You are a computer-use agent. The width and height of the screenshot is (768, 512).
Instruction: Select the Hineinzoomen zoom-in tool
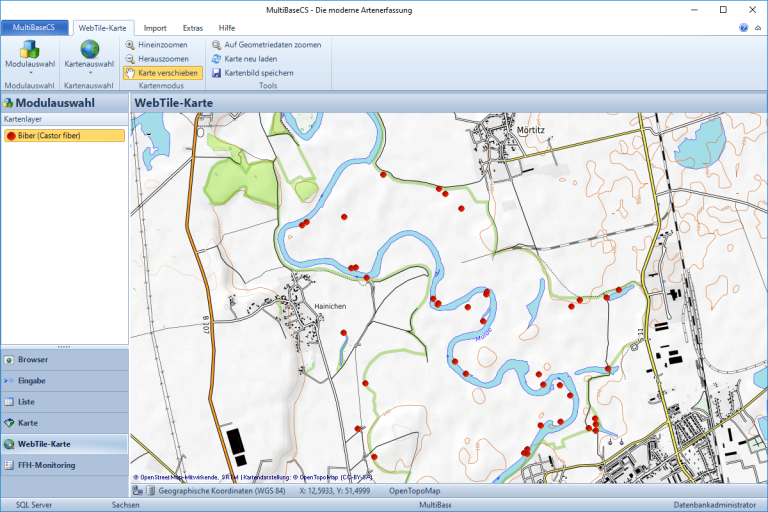pos(160,45)
